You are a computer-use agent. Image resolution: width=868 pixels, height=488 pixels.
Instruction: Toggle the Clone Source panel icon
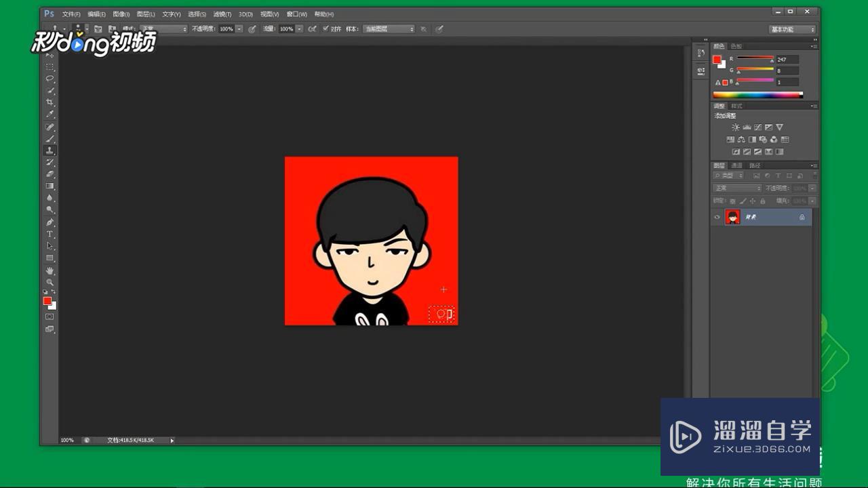tap(113, 29)
